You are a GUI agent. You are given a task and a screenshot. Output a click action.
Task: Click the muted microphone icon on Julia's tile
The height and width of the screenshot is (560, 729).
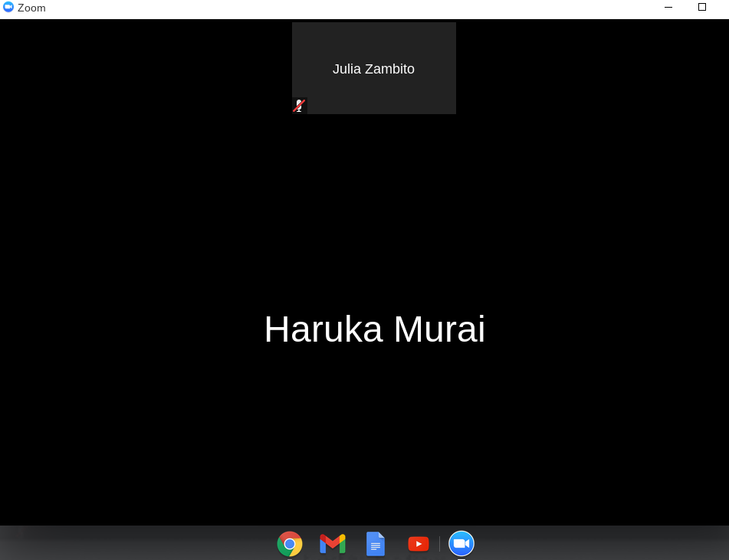click(299, 106)
